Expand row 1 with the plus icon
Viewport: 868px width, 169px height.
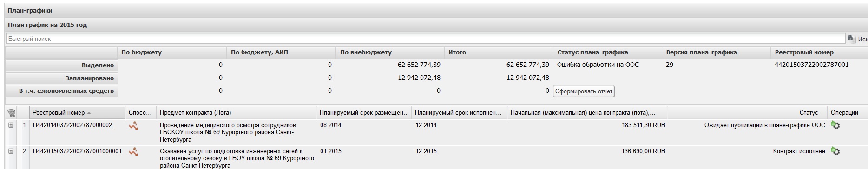pos(11,125)
